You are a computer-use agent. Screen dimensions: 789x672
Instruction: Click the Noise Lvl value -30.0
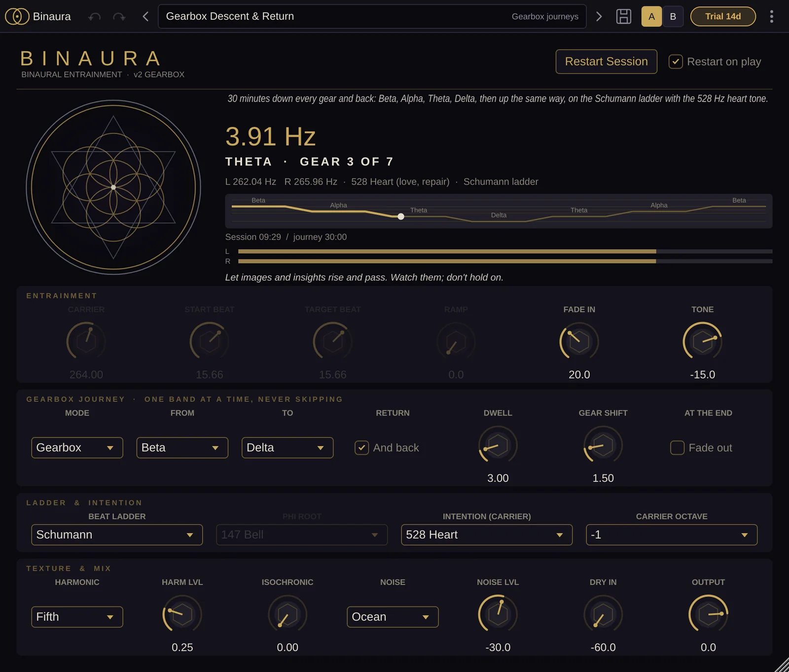point(498,647)
